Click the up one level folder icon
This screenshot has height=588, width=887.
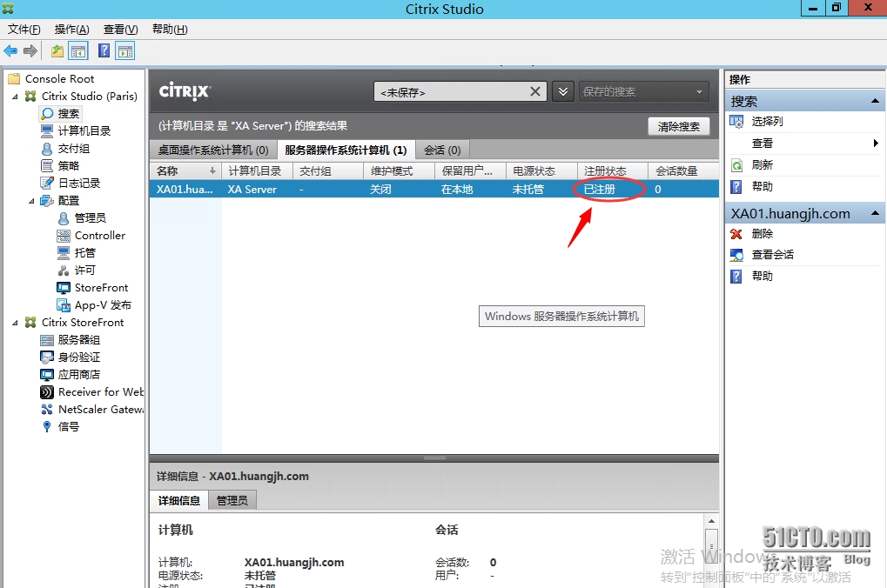(57, 51)
